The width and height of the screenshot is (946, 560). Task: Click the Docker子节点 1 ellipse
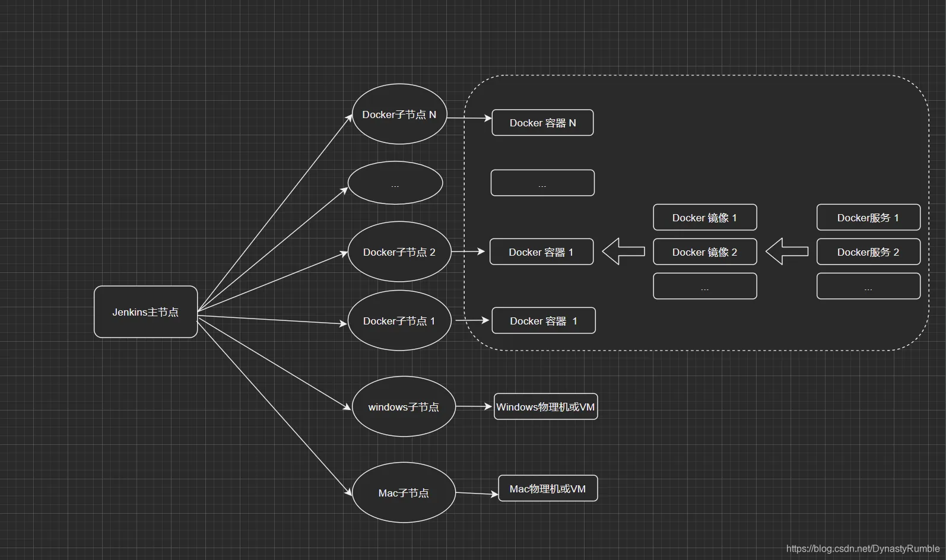(x=399, y=321)
